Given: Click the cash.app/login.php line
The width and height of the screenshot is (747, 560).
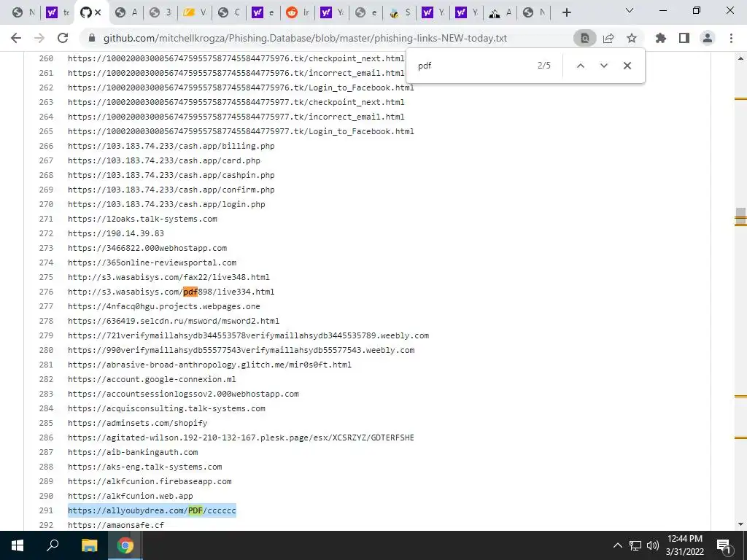Looking at the screenshot, I should click(166, 204).
